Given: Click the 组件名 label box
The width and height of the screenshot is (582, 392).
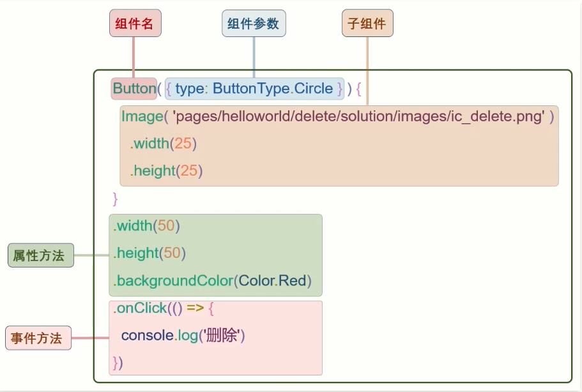Looking at the screenshot, I should point(135,24).
